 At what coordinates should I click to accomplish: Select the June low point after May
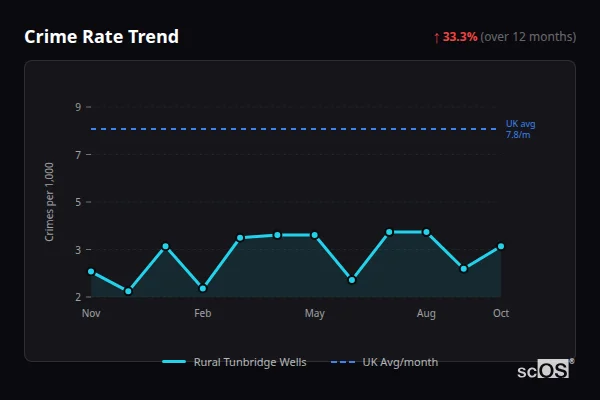click(352, 280)
